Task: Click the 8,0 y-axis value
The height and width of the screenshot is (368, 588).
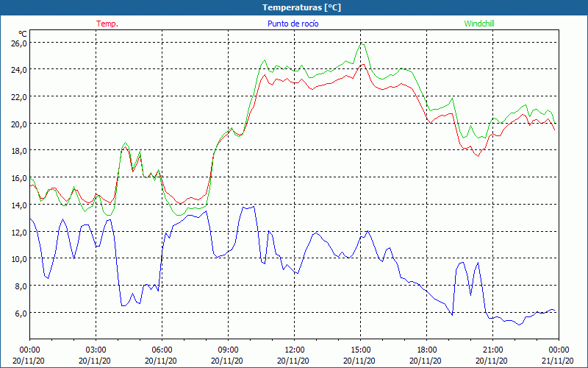Action: click(21, 286)
